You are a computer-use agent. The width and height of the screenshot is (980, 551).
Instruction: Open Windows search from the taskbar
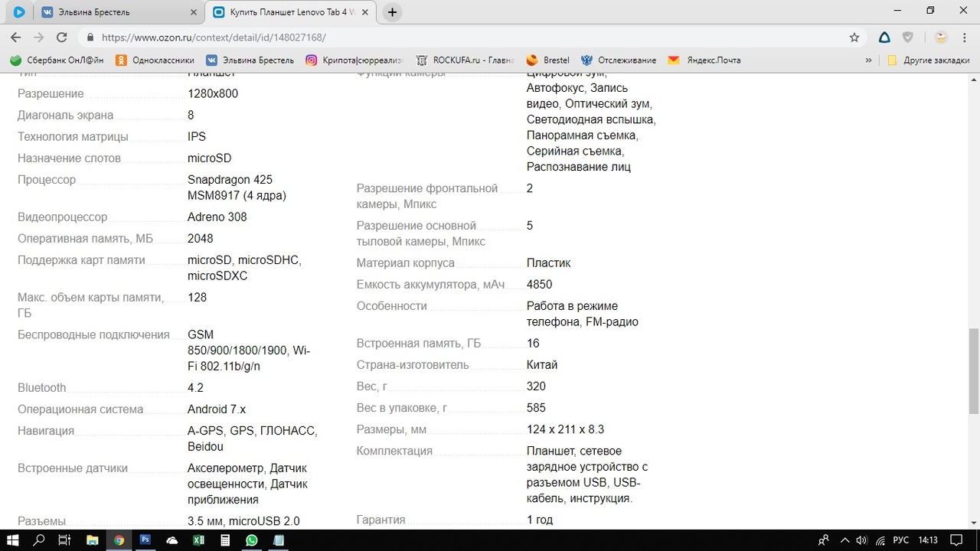coord(39,540)
